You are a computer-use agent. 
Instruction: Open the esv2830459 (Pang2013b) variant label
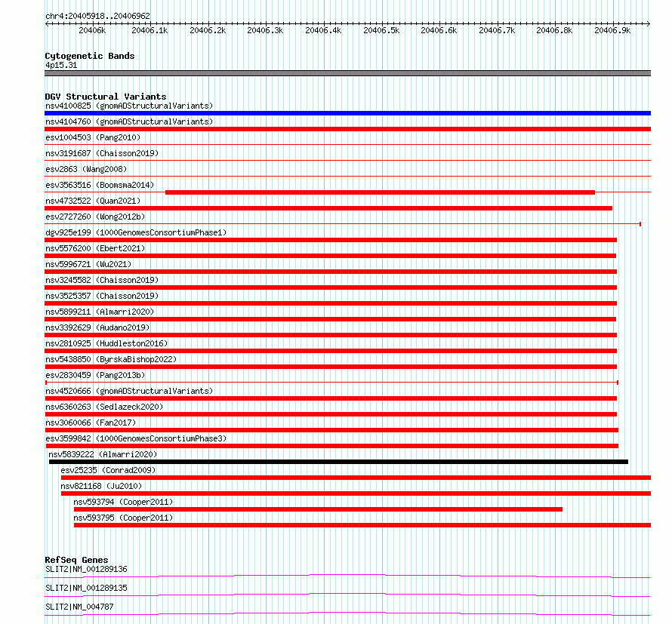(x=95, y=375)
